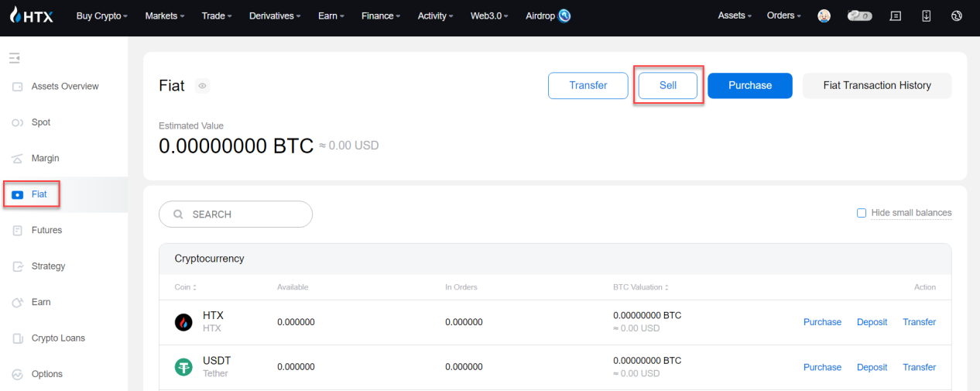Click the HTX coin logo

tap(183, 322)
